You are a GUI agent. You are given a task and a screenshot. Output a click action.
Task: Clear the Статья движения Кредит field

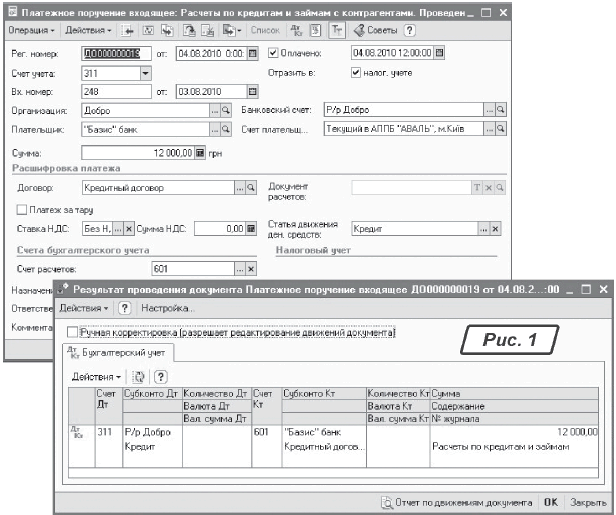[495, 229]
